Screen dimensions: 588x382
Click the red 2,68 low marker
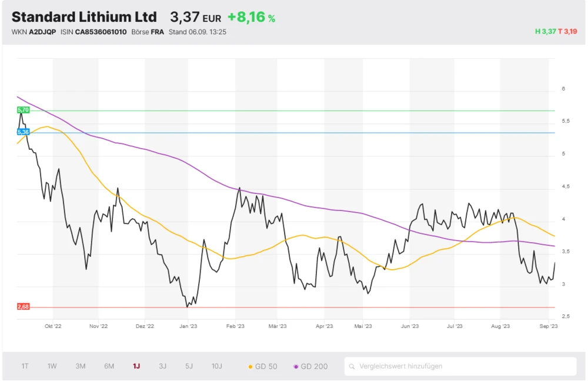coord(24,307)
